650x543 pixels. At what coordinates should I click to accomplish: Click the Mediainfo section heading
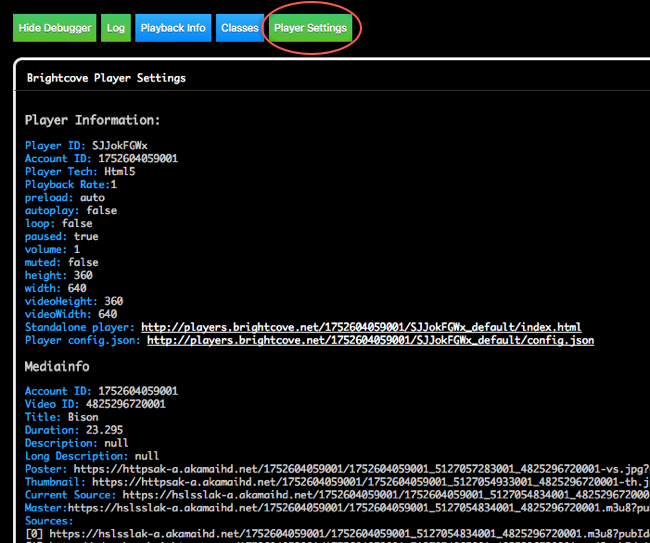58,366
